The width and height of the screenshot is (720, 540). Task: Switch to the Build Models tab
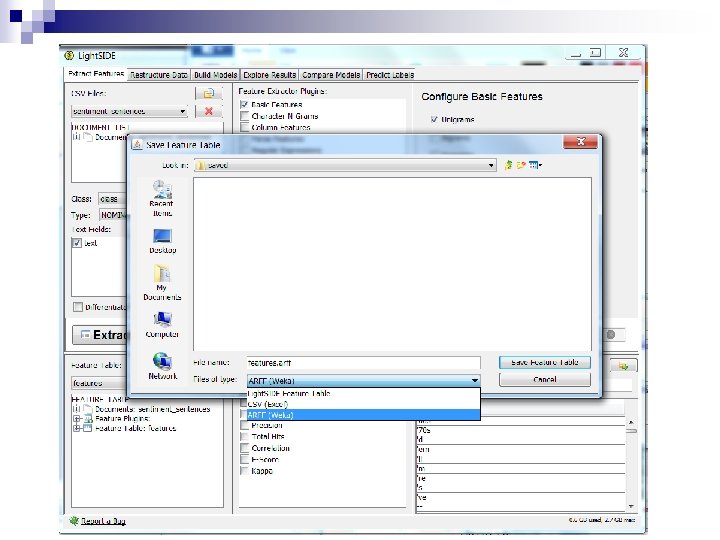(x=215, y=75)
